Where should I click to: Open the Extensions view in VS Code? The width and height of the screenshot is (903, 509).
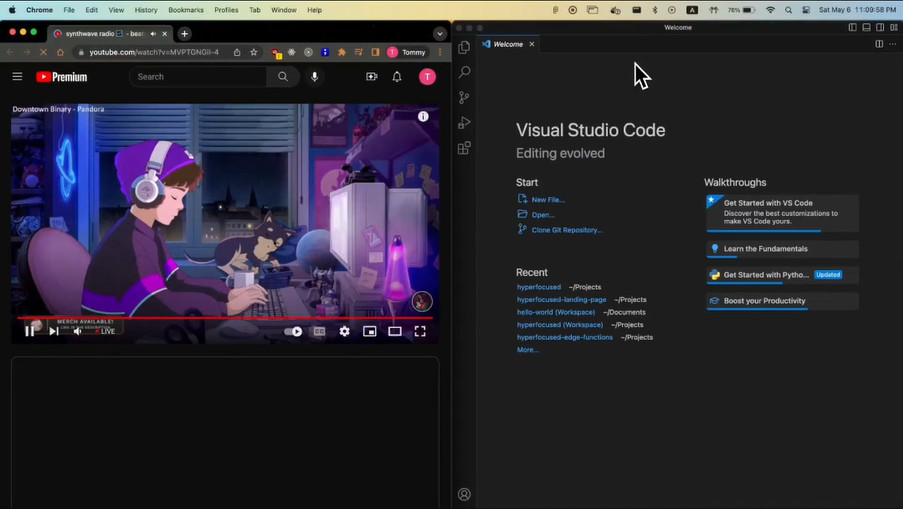[464, 148]
